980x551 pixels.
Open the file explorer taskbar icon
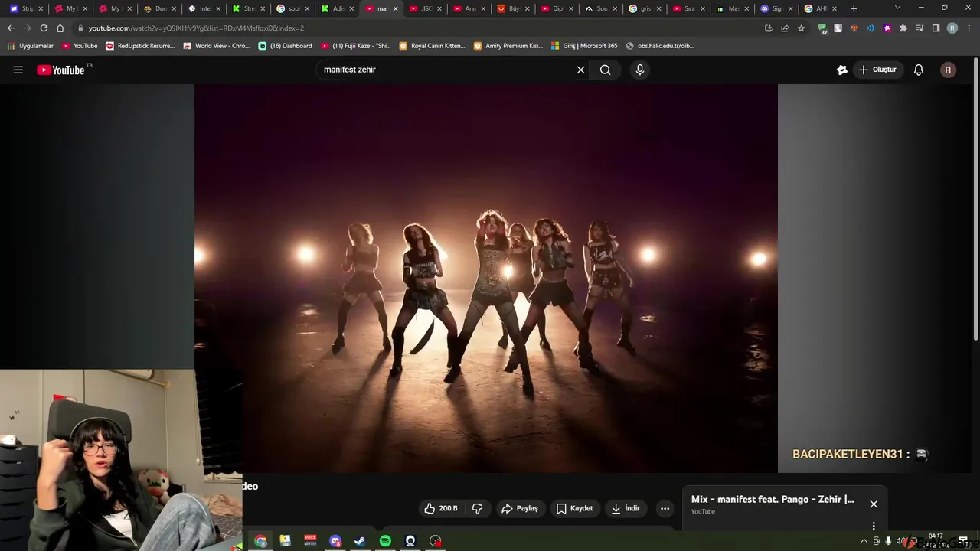tap(285, 541)
